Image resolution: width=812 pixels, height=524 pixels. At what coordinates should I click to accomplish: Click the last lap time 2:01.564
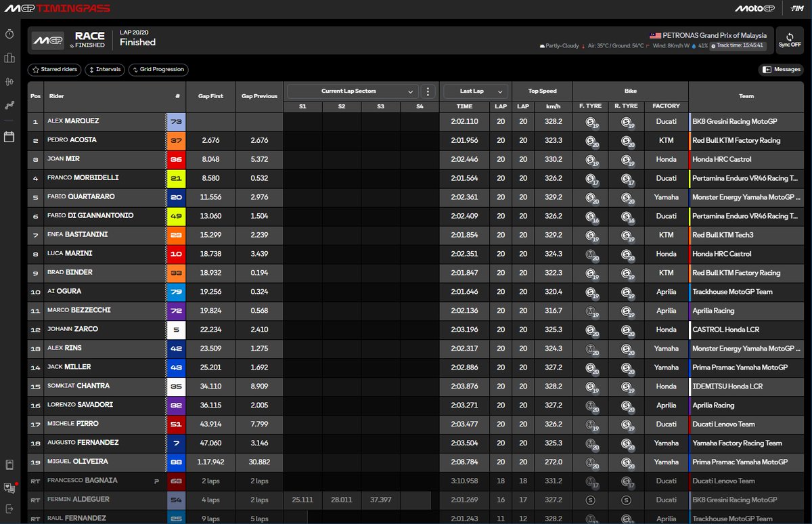pos(464,178)
